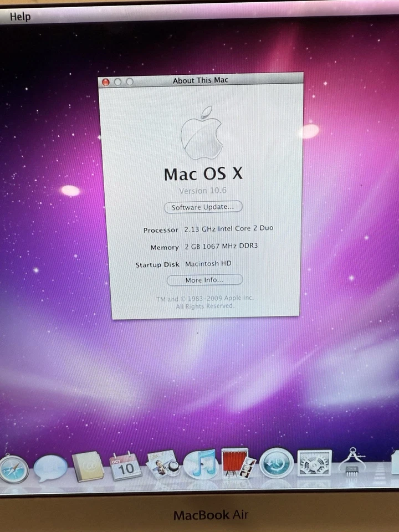Launch Photo Booth from the Dock
Image resolution: width=399 pixels, height=532 pixels.
tap(238, 463)
